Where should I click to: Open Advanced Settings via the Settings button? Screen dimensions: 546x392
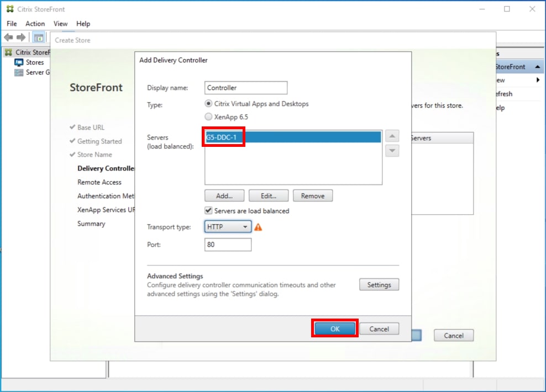tap(379, 284)
